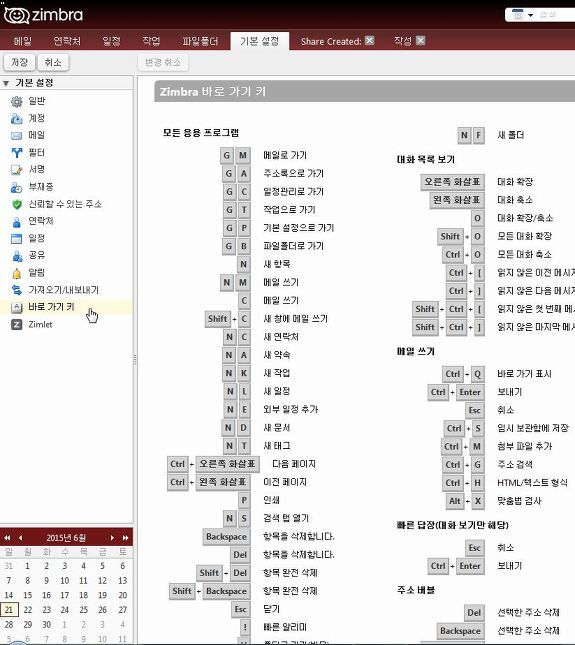The height and width of the screenshot is (645, 575).
Task: Select Zimlet in preferences tree
Action: coord(40,325)
